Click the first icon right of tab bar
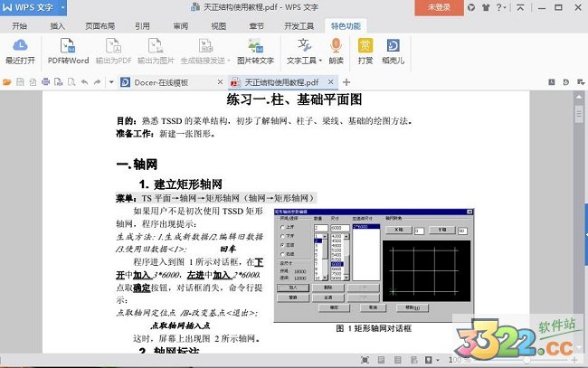Screen dimensions: 588x368 [x=552, y=82]
